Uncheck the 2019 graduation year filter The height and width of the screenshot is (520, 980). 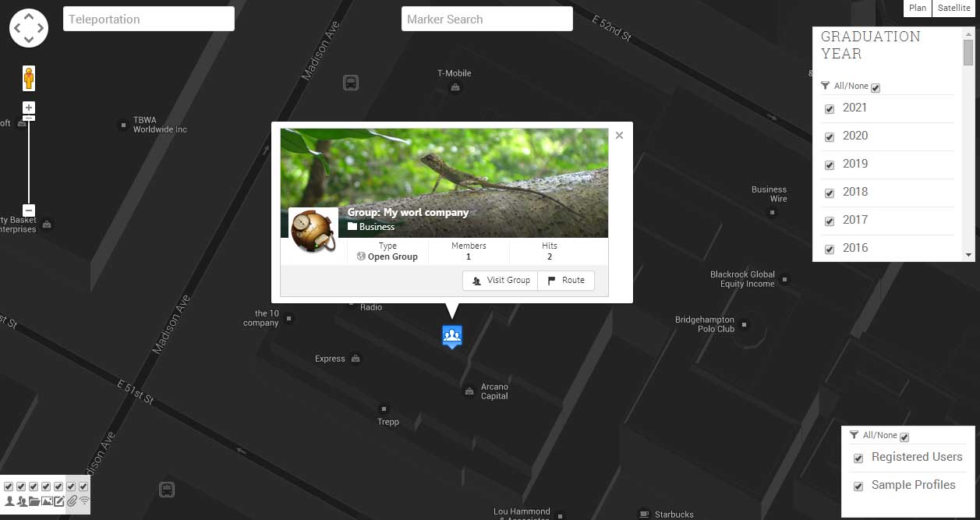(x=830, y=165)
